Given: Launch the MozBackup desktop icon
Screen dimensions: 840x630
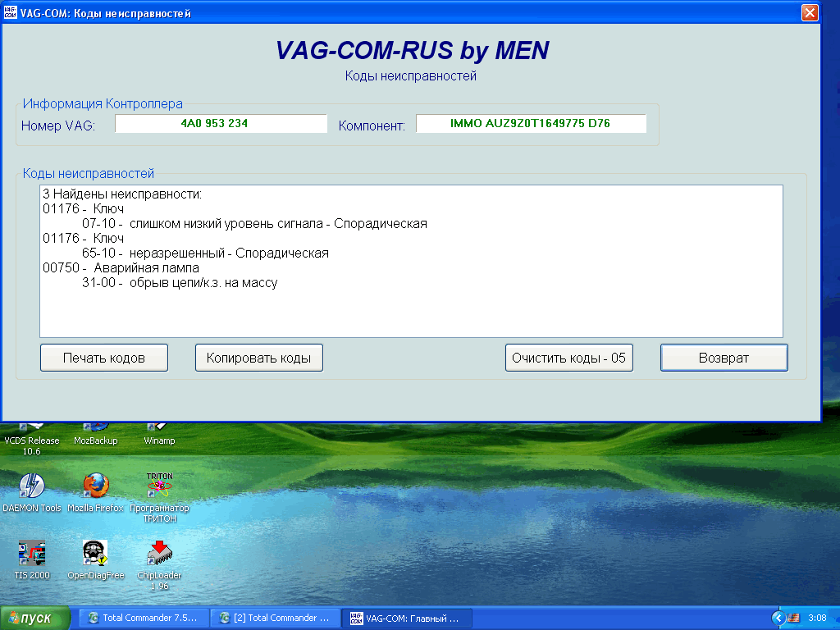Looking at the screenshot, I should [x=96, y=435].
